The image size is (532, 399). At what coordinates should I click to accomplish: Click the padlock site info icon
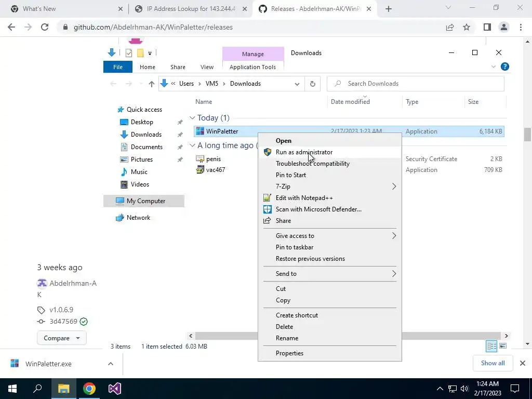[x=65, y=27]
